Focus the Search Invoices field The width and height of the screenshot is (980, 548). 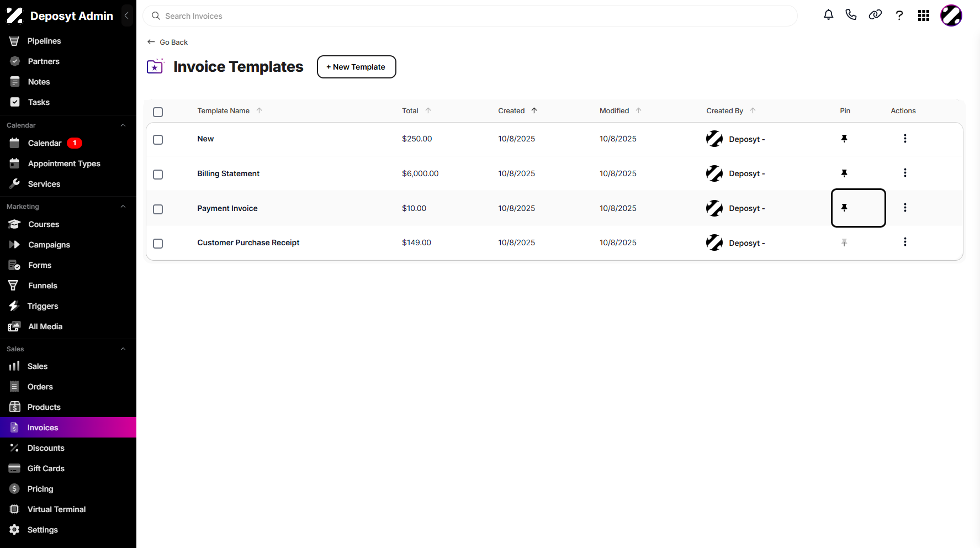point(470,16)
